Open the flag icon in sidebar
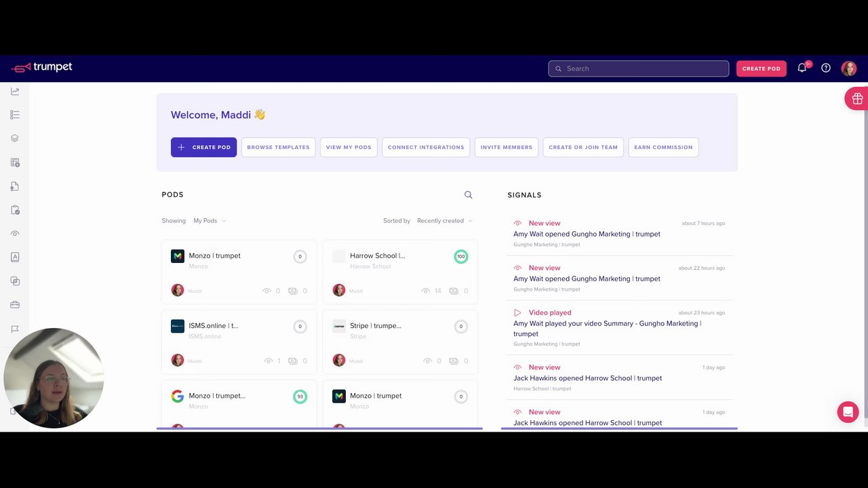The image size is (868, 488). pyautogui.click(x=15, y=329)
